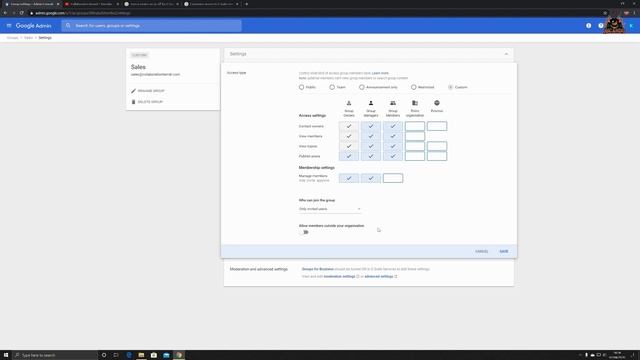This screenshot has height=360, width=640.
Task: Open File Explorer from the taskbar
Action: click(141, 355)
